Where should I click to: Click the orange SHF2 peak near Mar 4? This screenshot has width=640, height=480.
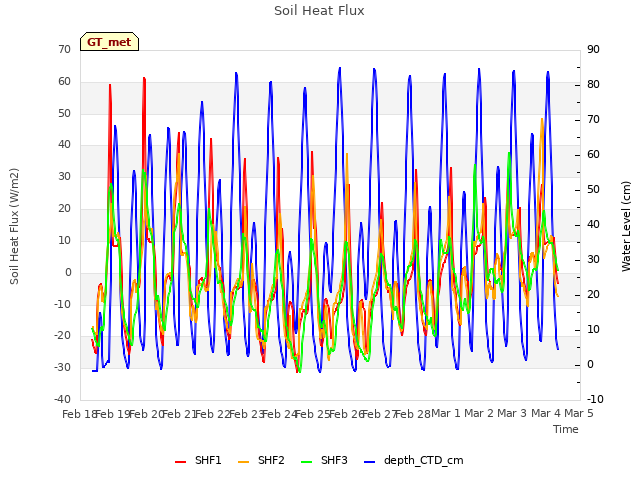pos(542,119)
